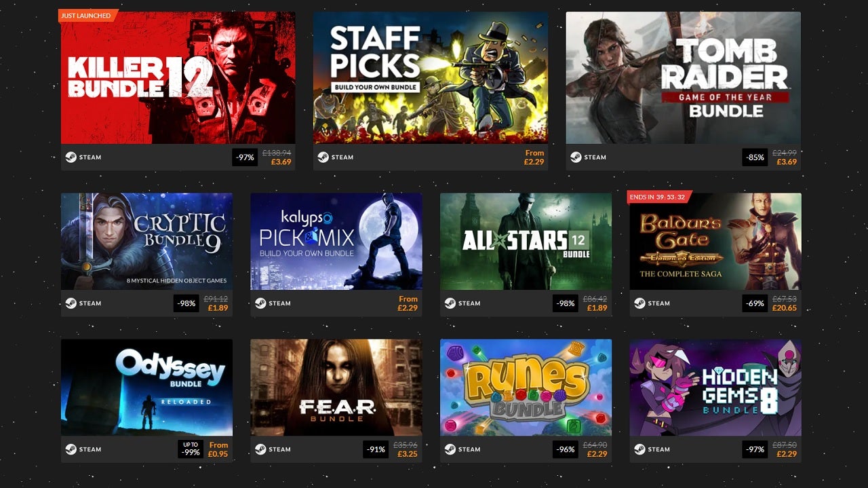Click Steam icon under All Stars 12 Bundle

coord(450,303)
